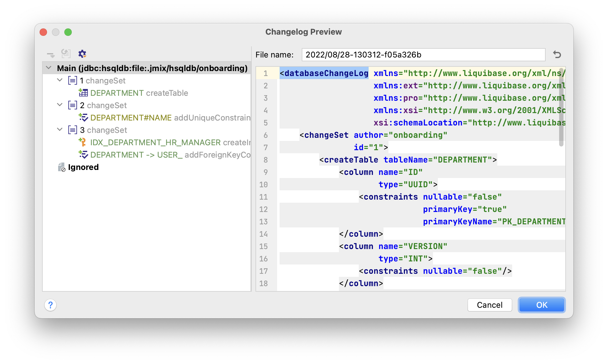This screenshot has width=608, height=364.
Task: Click the createTable tableName="DEPARTMENT" line
Action: click(x=408, y=160)
